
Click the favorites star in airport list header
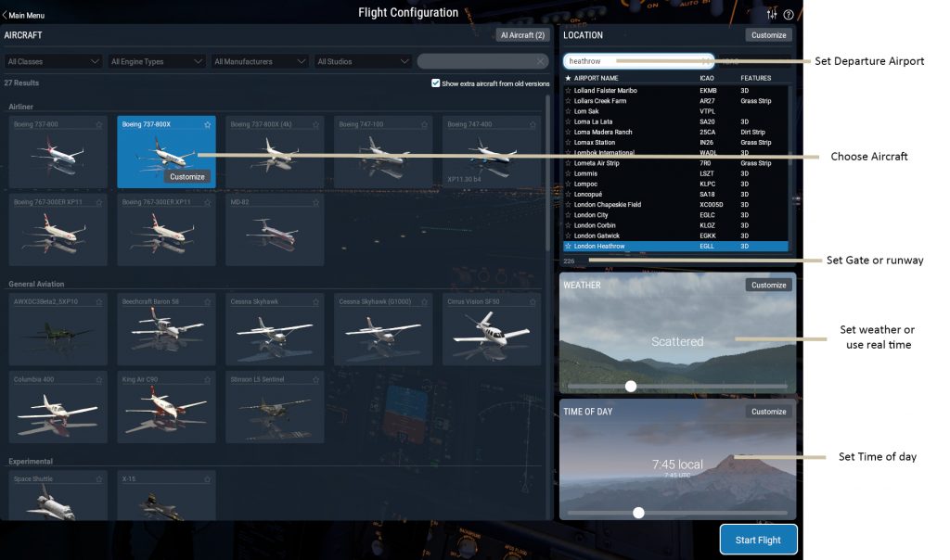tap(568, 78)
